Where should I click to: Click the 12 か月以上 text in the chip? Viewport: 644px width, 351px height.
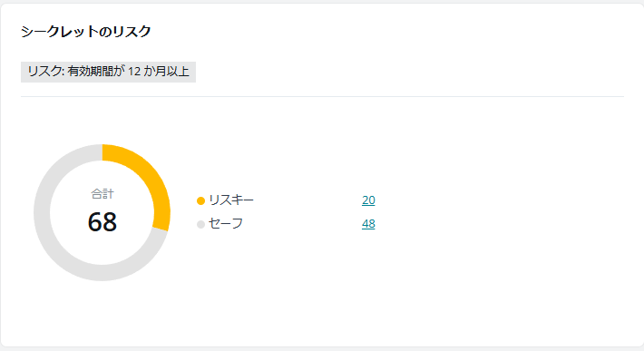[159, 72]
